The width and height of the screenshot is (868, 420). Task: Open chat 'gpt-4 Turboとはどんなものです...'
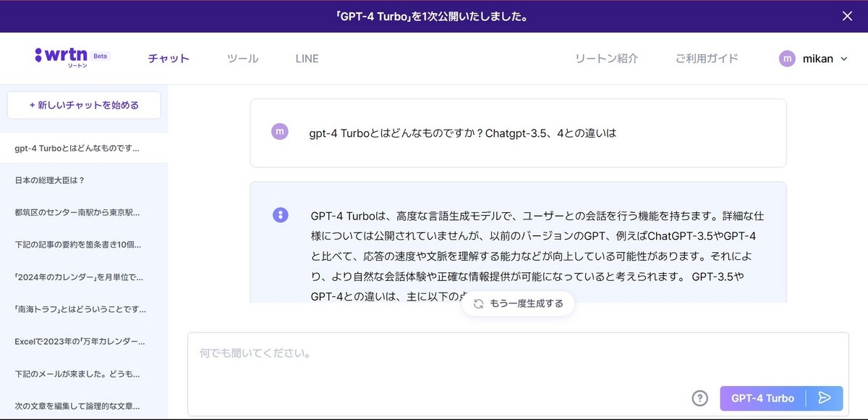click(84, 148)
